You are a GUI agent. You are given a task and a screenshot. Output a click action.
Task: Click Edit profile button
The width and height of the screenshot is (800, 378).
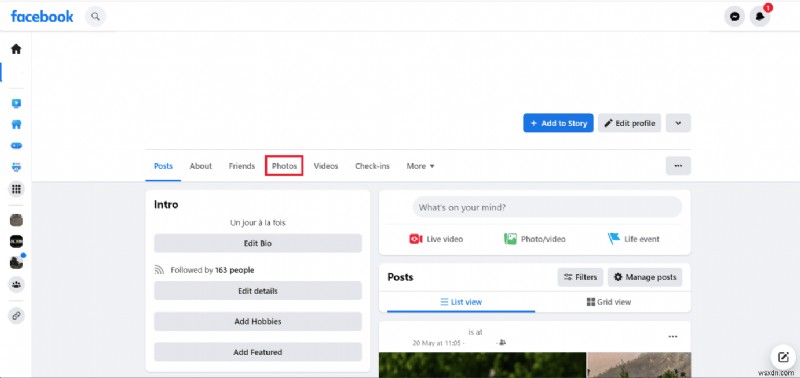click(x=630, y=123)
